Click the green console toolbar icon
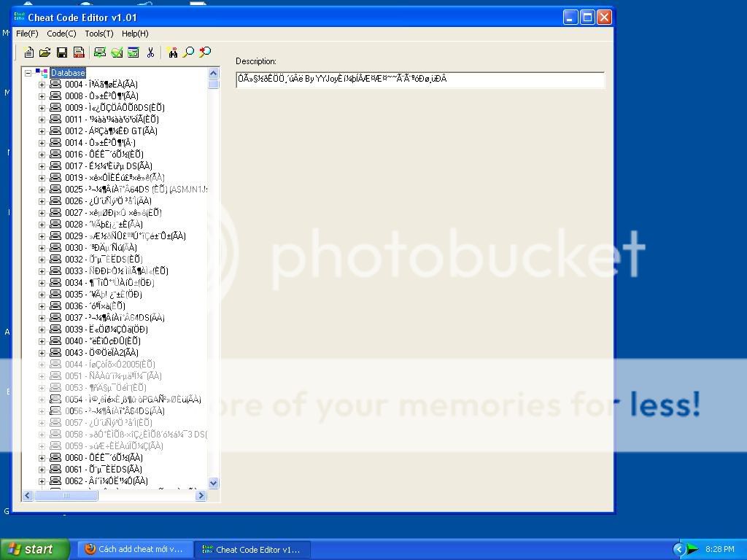747x560 pixels. point(100,52)
